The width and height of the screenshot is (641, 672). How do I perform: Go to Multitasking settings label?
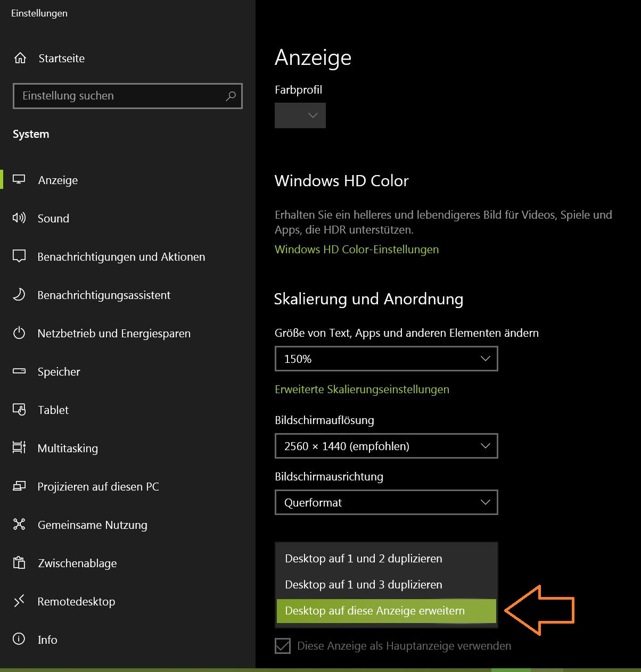[68, 448]
